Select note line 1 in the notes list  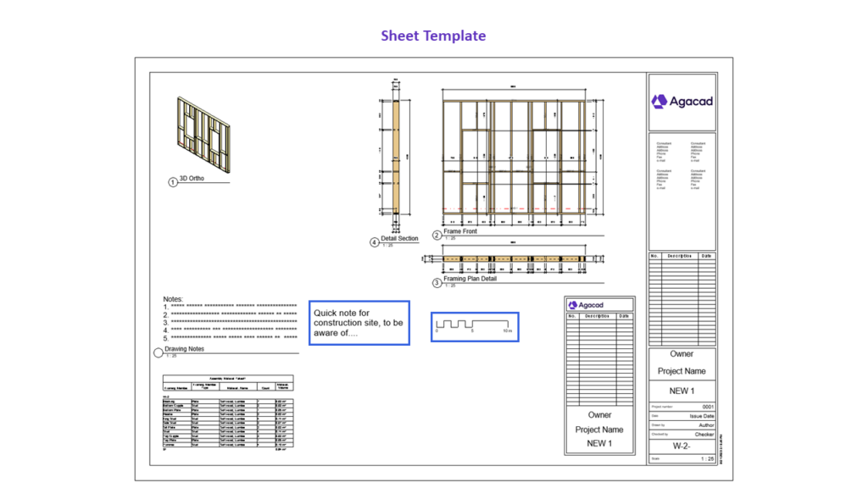coord(231,307)
